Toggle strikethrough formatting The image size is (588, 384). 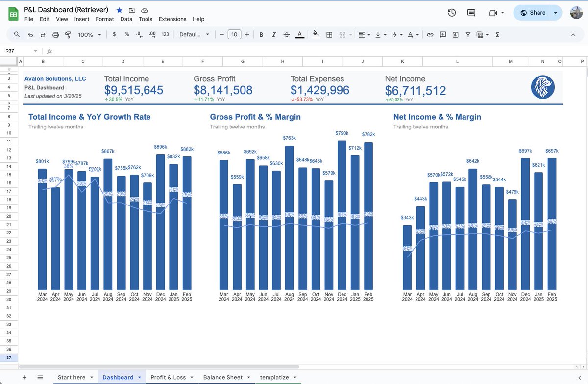point(287,35)
